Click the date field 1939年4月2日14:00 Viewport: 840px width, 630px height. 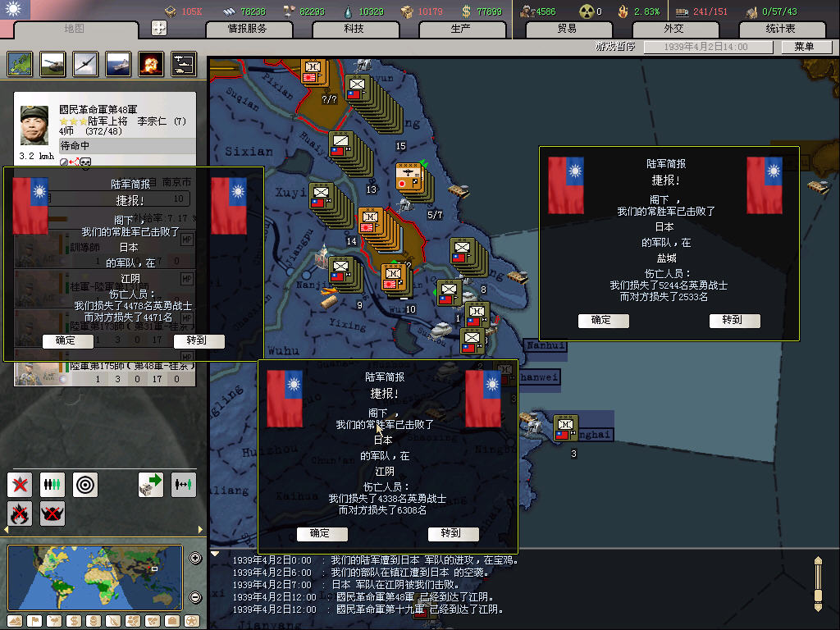pyautogui.click(x=708, y=47)
